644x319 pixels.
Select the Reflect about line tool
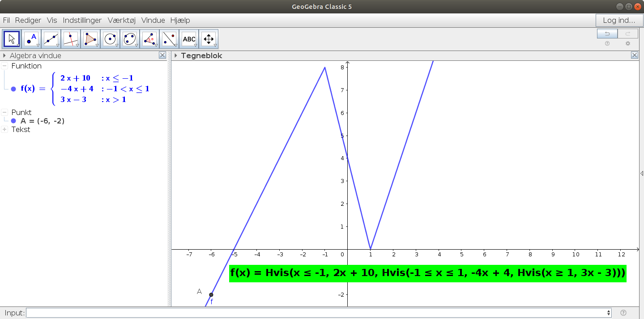(169, 39)
